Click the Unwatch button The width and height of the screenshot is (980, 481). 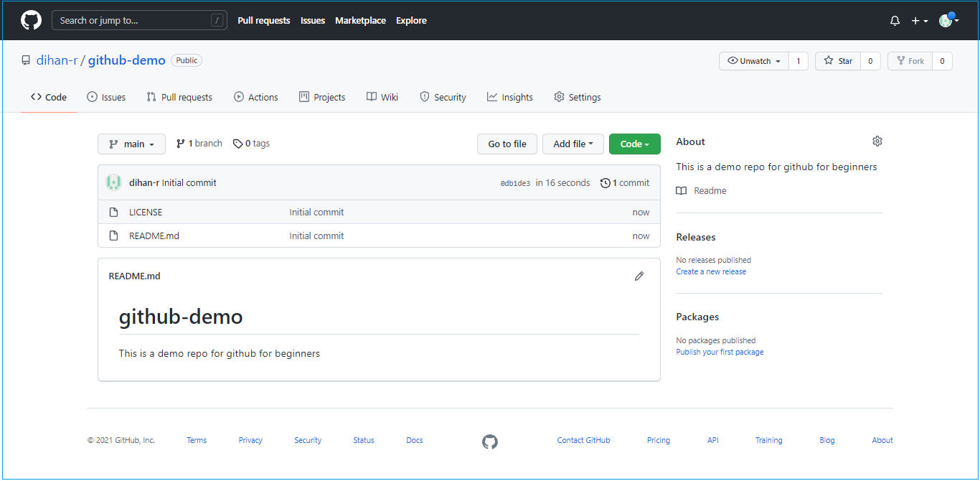pyautogui.click(x=754, y=61)
